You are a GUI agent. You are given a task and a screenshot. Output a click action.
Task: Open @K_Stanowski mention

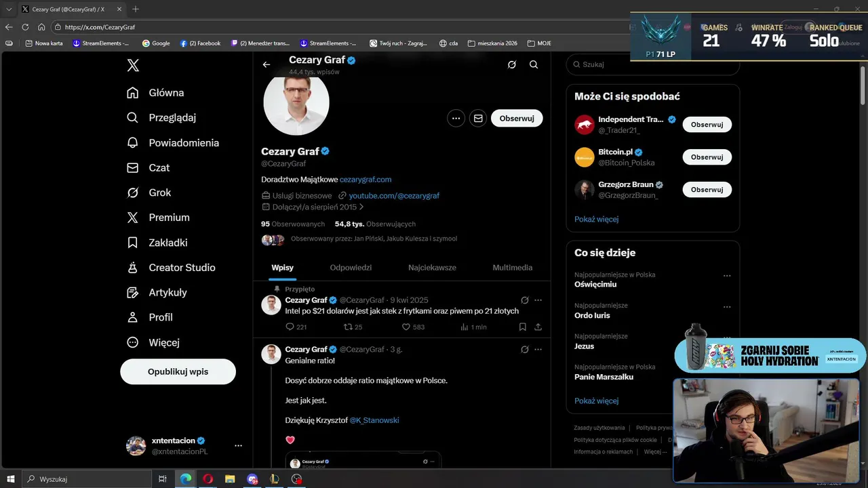tap(374, 420)
